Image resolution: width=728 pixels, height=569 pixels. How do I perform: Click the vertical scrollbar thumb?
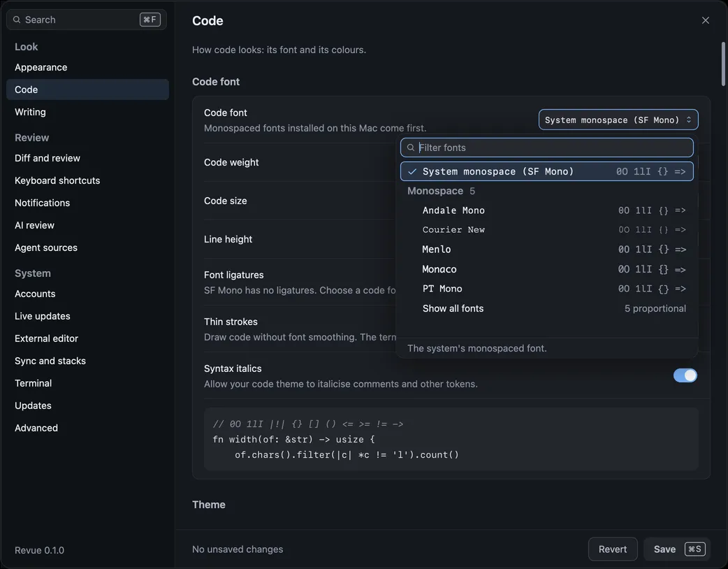click(723, 64)
